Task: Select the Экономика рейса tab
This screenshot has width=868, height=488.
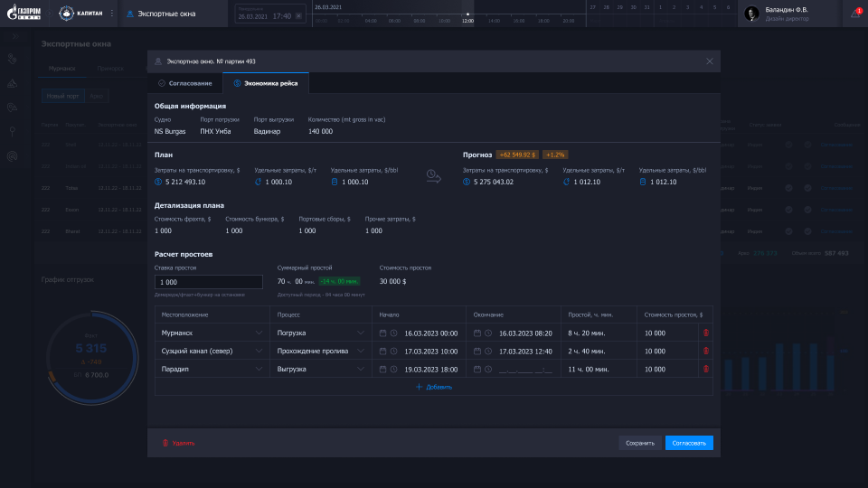Action: (x=265, y=83)
